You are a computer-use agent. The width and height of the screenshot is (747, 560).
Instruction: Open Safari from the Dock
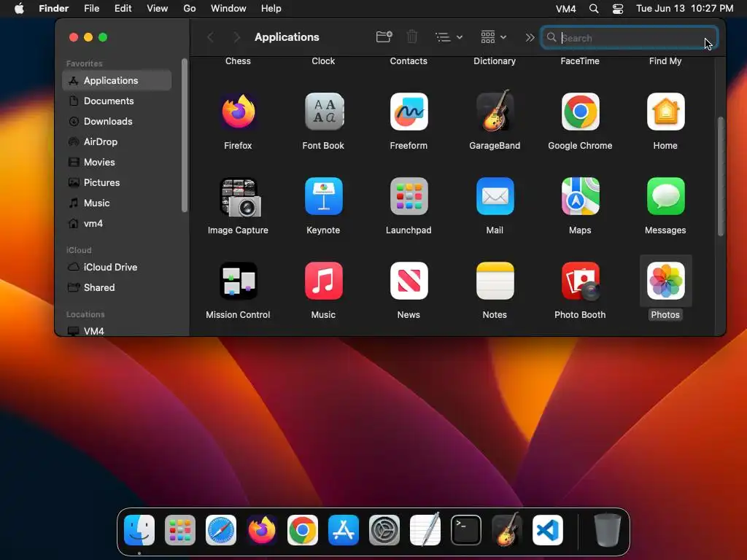click(x=221, y=530)
